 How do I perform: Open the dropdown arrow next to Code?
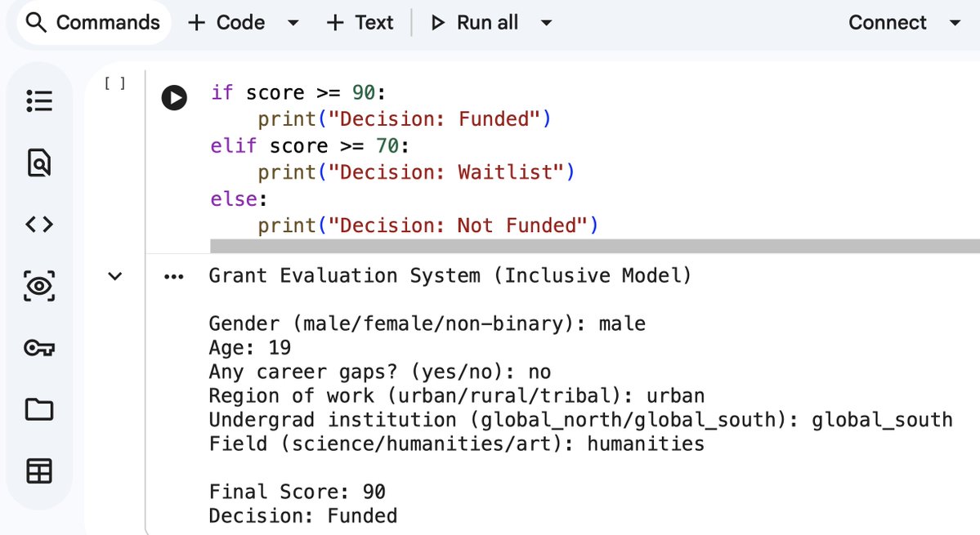293,23
